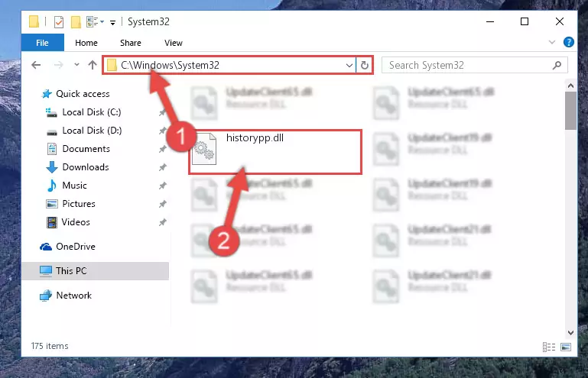
Task: Click the search magnifier icon
Action: pos(557,65)
